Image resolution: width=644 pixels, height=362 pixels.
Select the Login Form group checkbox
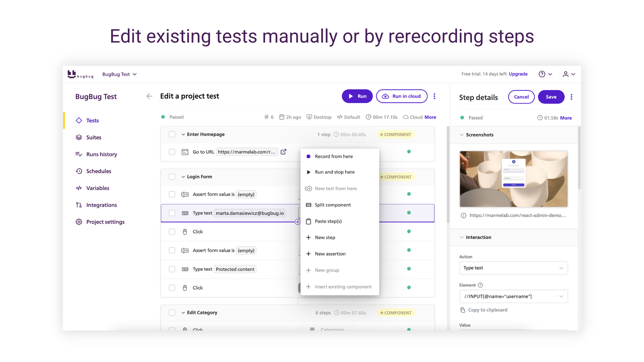click(172, 177)
